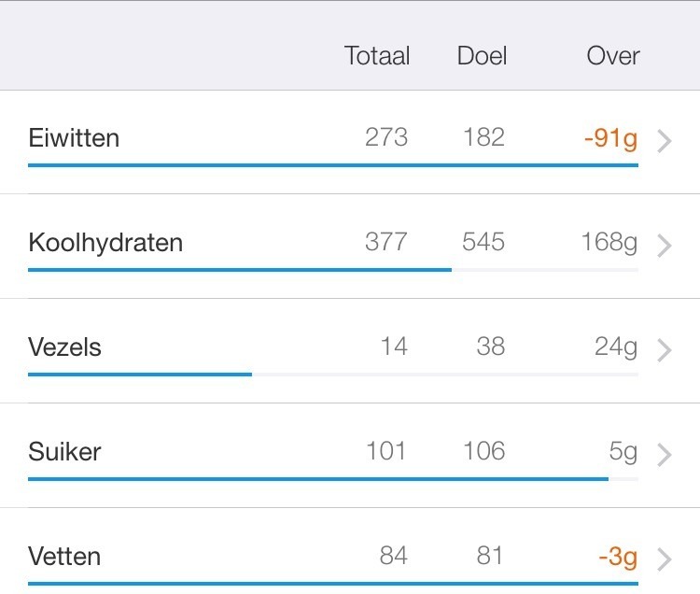Tap the orange -3g Vetten value
The height and width of the screenshot is (594, 700).
click(618, 557)
